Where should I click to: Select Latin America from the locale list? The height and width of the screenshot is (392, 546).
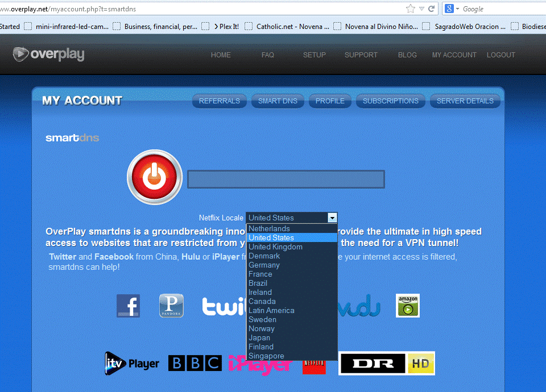point(292,310)
